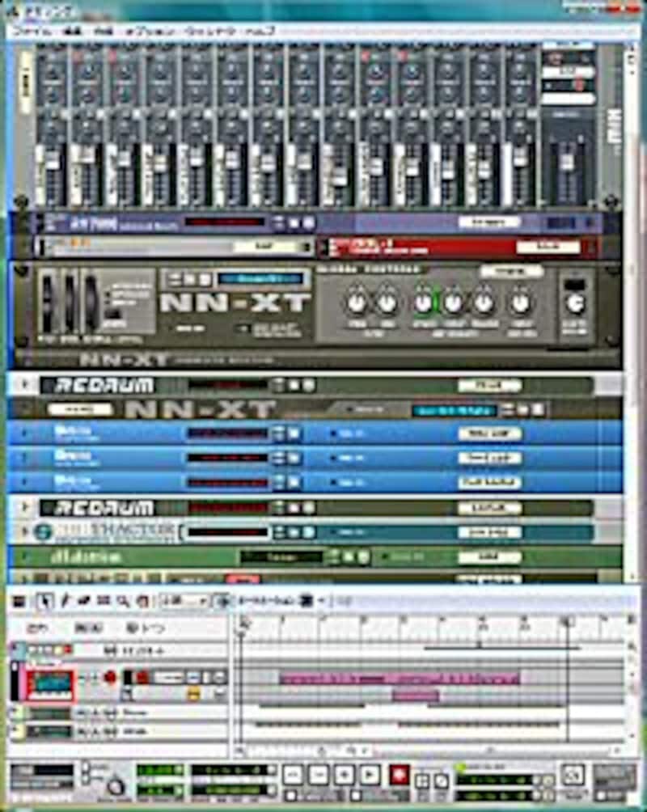This screenshot has height=812, width=647.
Task: Click the Fast Forward button in transport
Action: (x=318, y=775)
